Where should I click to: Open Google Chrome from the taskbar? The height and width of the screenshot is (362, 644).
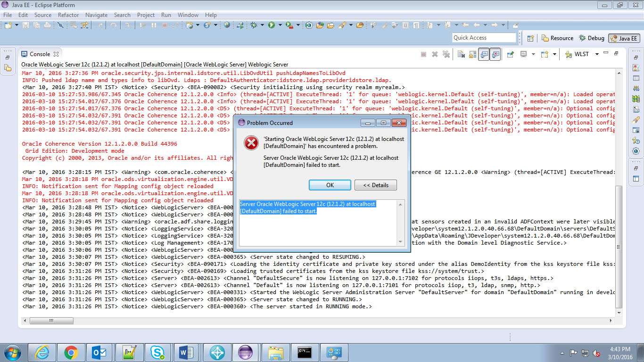pos(71,352)
